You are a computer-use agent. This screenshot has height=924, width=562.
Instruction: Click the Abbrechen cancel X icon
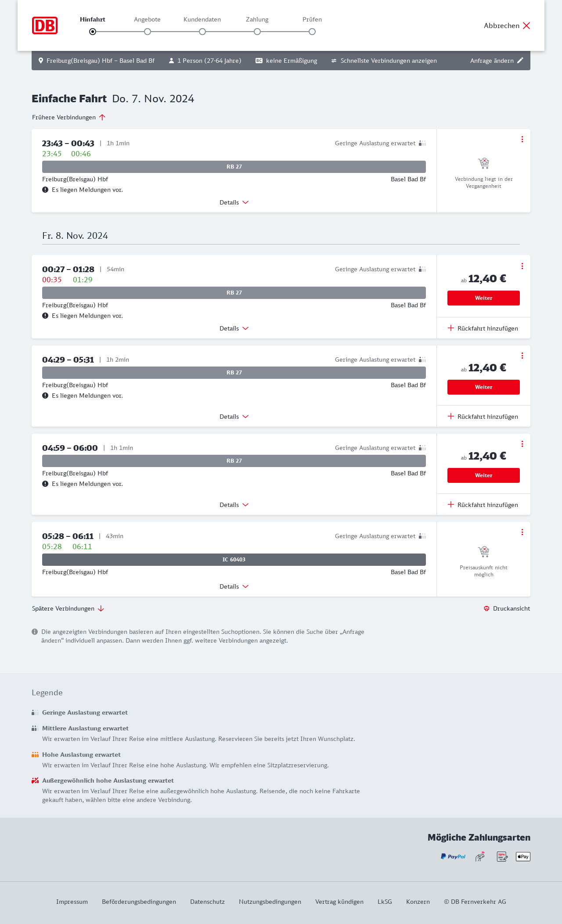[526, 25]
